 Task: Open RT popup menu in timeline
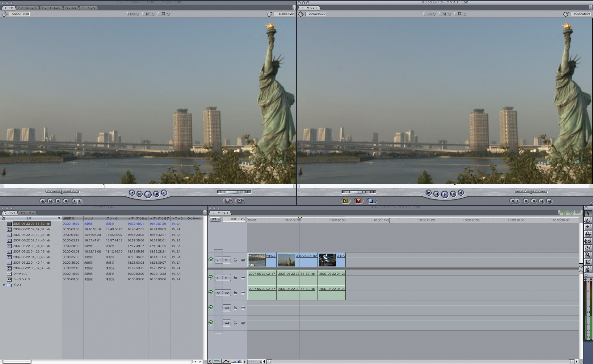pos(215,220)
